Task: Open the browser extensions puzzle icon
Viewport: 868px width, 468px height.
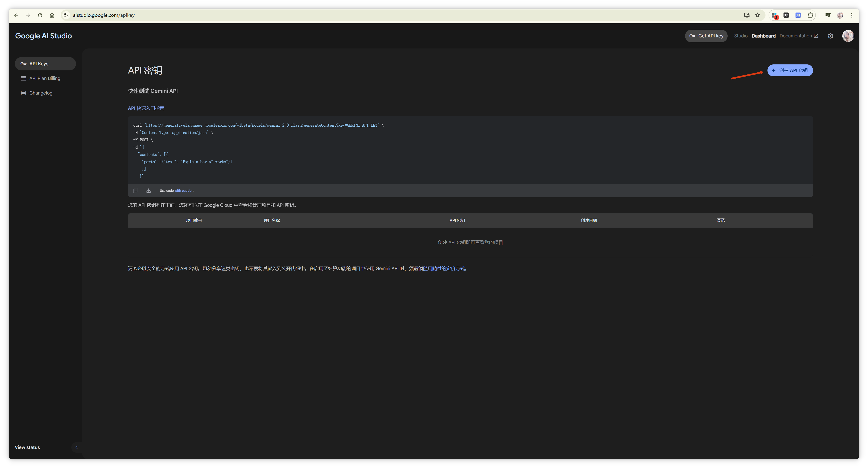Action: [x=810, y=15]
